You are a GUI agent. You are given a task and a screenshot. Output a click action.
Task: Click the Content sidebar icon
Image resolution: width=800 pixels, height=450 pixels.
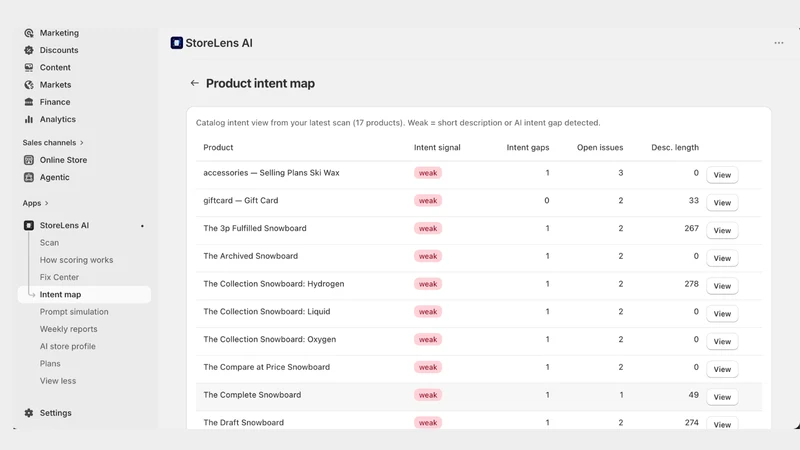[29, 67]
